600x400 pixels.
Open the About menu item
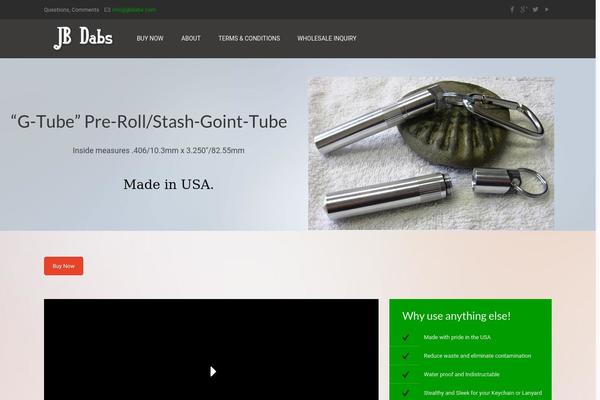pos(191,38)
